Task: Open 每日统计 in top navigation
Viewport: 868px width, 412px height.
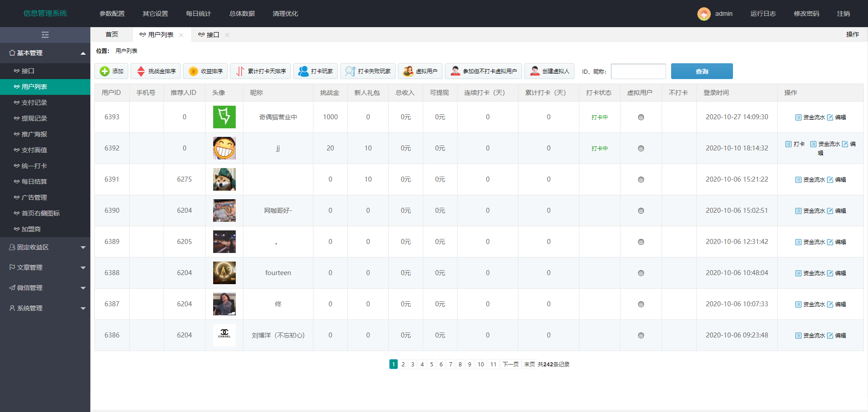Action: click(x=199, y=14)
